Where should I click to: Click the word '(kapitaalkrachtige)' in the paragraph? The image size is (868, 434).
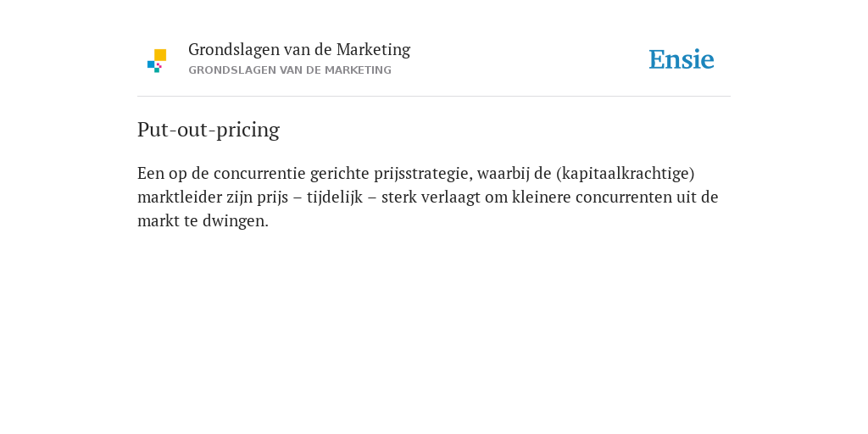point(625,173)
